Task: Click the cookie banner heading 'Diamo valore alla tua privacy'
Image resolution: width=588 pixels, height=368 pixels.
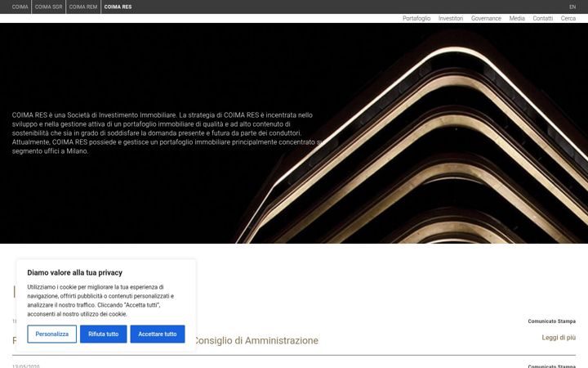Action: pos(74,272)
